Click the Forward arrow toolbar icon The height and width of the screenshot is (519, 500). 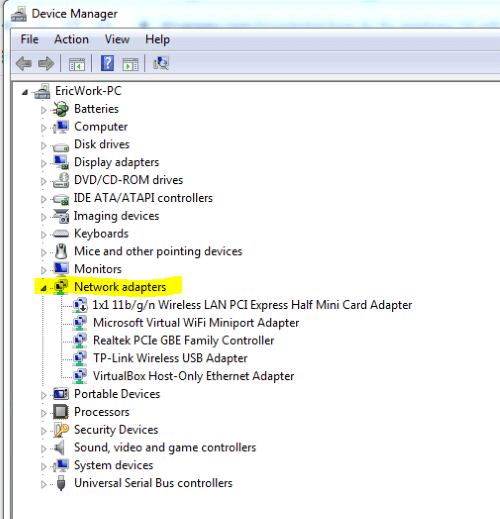(46, 63)
